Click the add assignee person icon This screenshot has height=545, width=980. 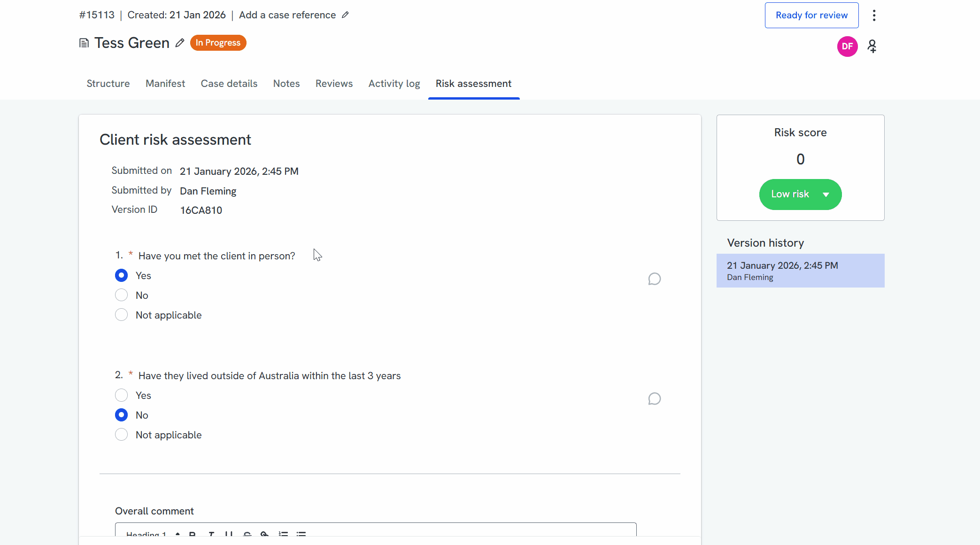pos(872,47)
